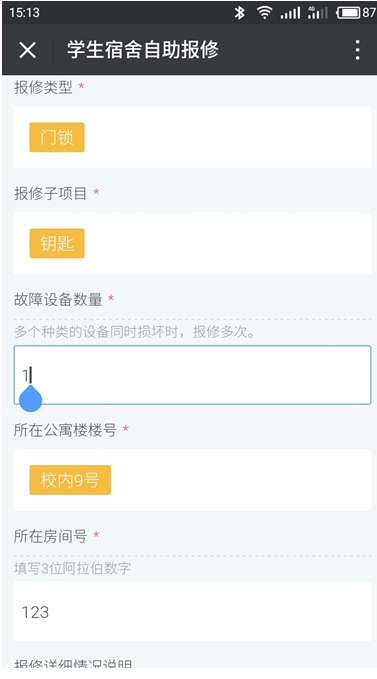Image resolution: width=377 pixels, height=679 pixels.
Task: Tap the status bar clock 15:13
Action: click(24, 13)
